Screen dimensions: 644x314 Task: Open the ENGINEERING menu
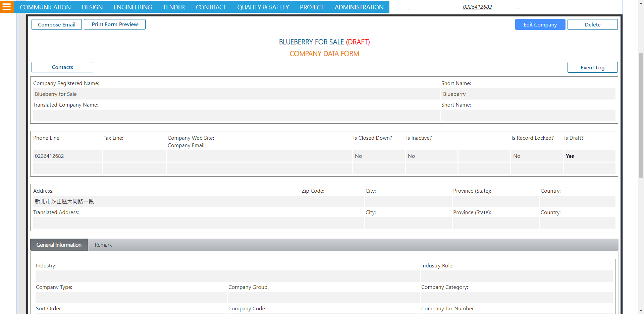tap(132, 7)
